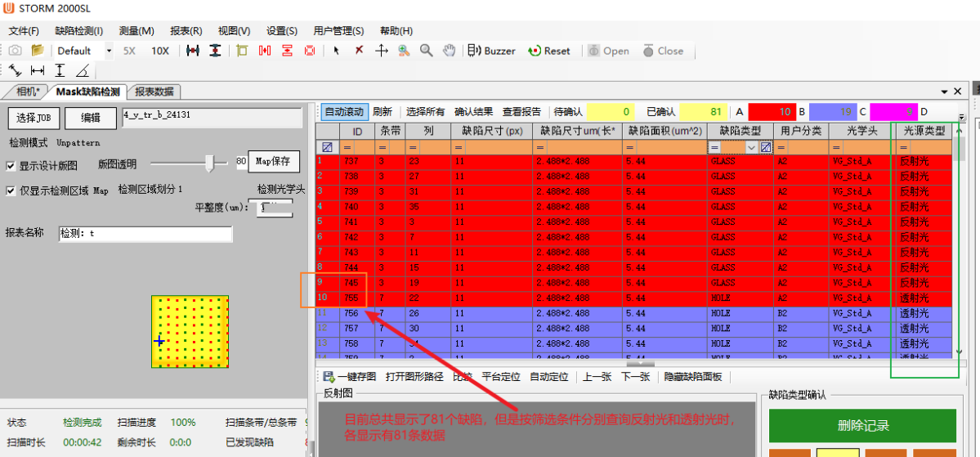Viewport: 980px width, 457px height.
Task: Click the ID column filter operator
Action: click(x=347, y=147)
